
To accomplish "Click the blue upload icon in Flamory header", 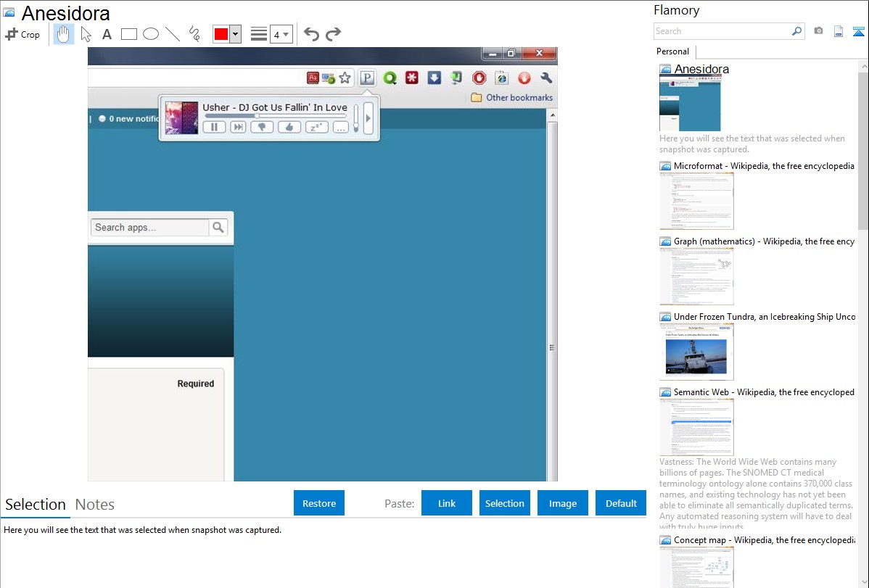I will (x=858, y=31).
